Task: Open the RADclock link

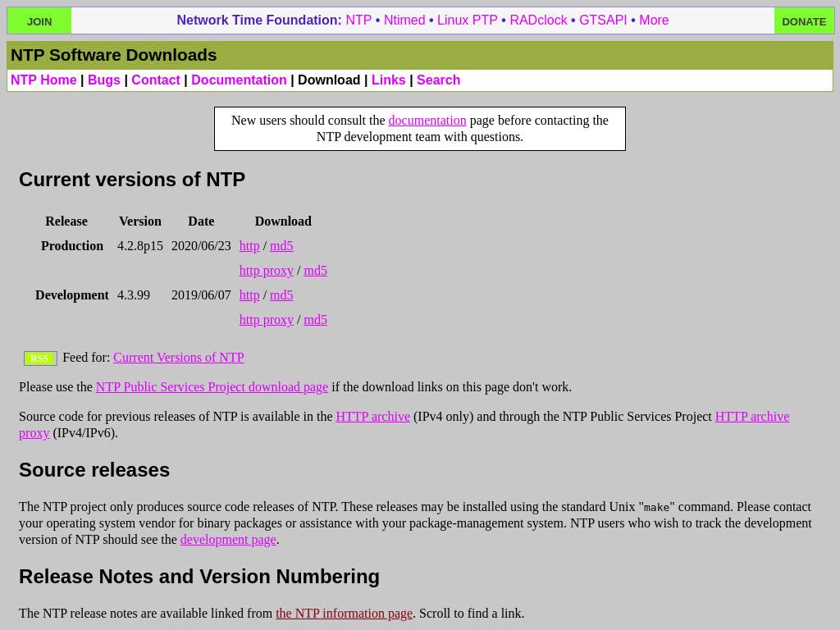Action: click(538, 21)
